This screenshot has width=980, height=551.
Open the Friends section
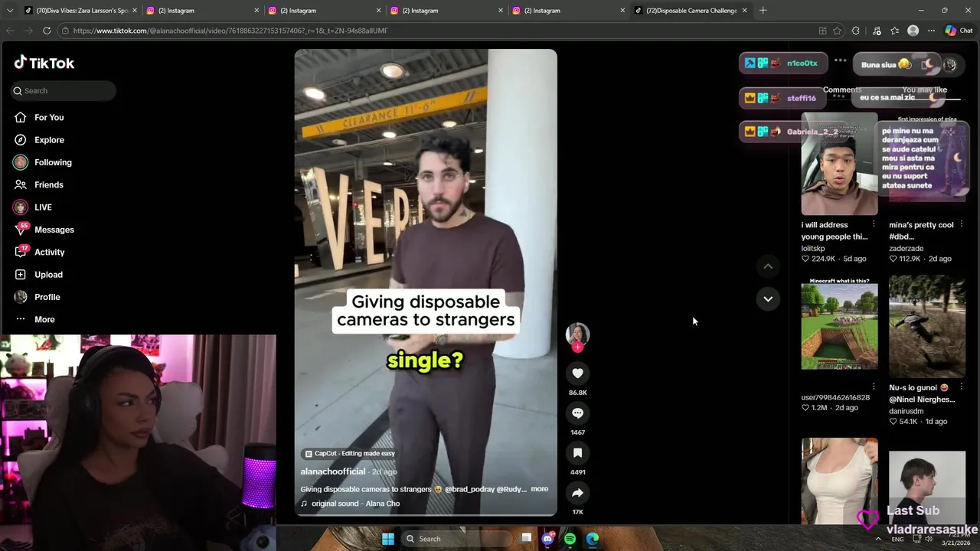click(x=38, y=184)
